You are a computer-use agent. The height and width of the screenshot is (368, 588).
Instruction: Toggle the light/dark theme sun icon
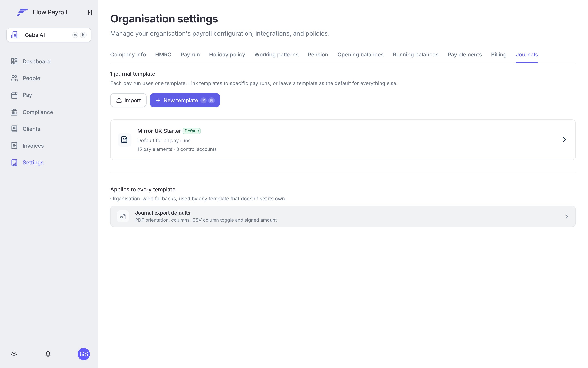[x=14, y=354]
